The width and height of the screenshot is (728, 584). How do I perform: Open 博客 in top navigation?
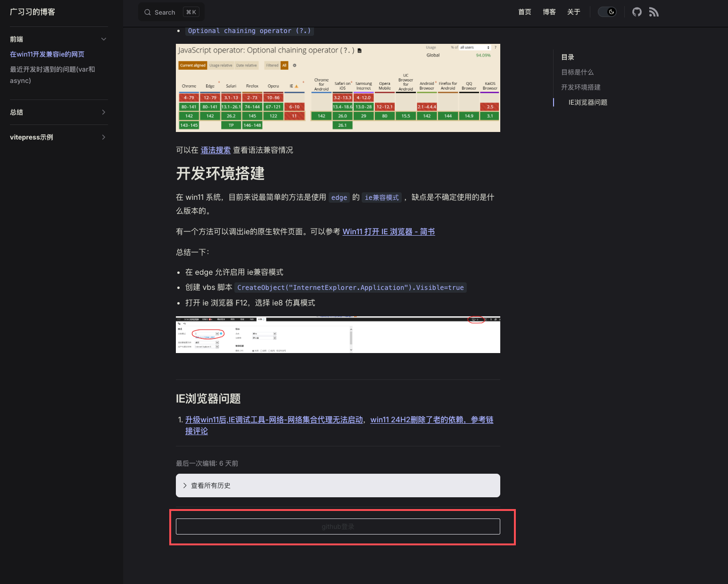click(x=549, y=12)
